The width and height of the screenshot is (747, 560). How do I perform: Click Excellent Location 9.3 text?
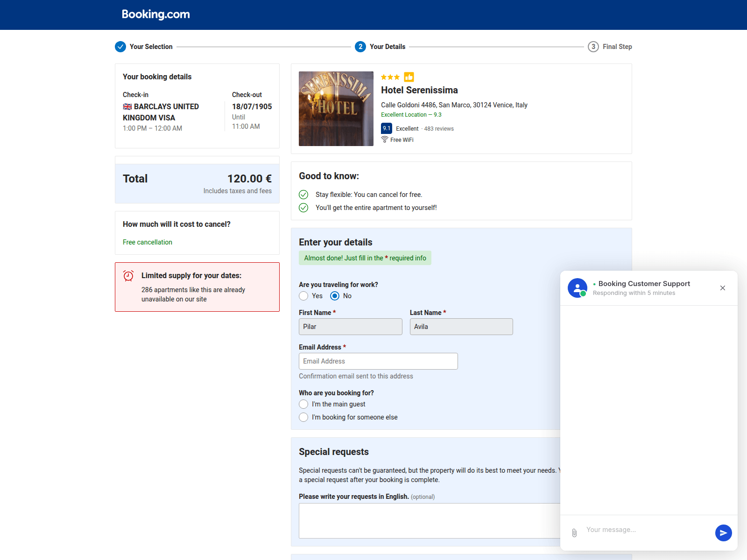click(x=411, y=115)
